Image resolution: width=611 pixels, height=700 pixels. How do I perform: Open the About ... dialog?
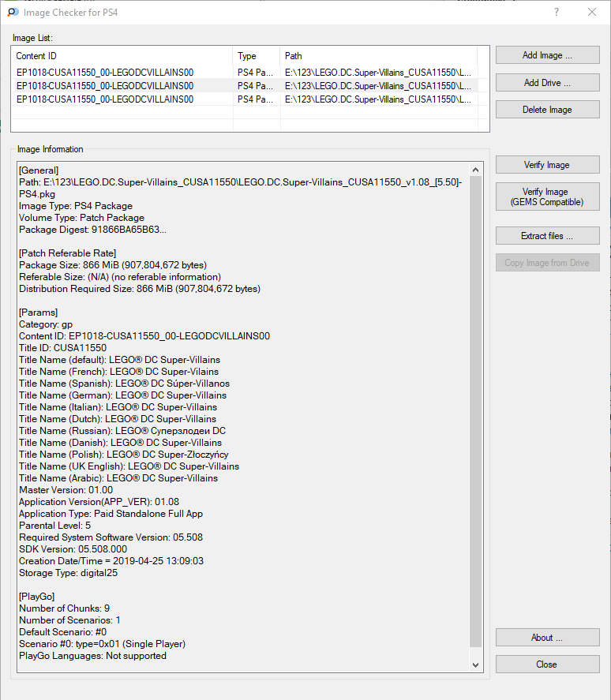(547, 638)
